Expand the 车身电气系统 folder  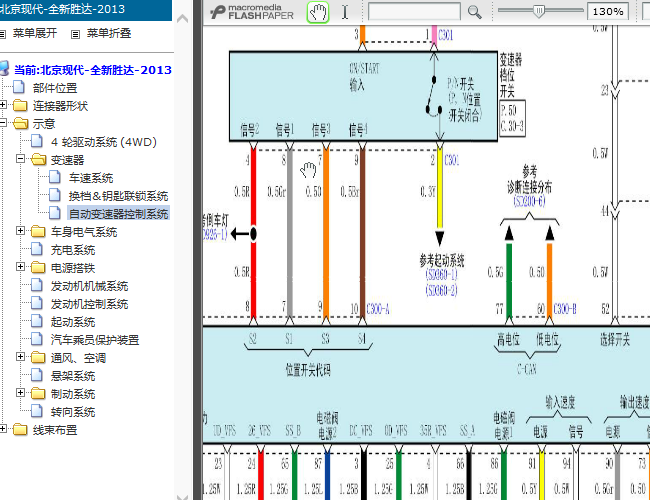tap(20, 230)
